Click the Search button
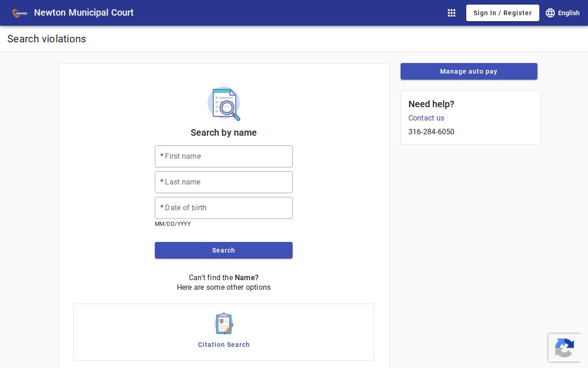 coord(224,250)
